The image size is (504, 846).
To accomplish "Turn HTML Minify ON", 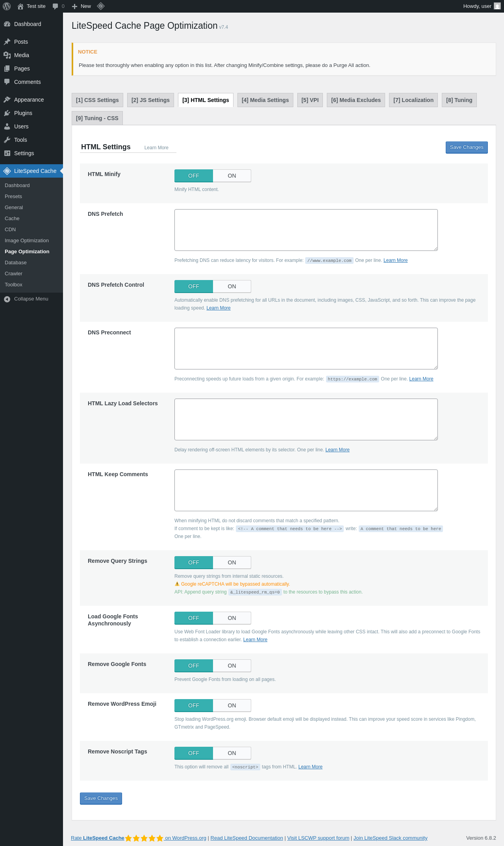I will pos(232,176).
